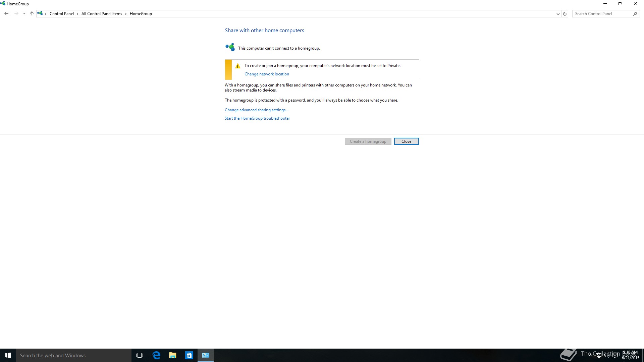Image resolution: width=644 pixels, height=362 pixels.
Task: Open File Explorer from taskbar
Action: click(x=173, y=355)
